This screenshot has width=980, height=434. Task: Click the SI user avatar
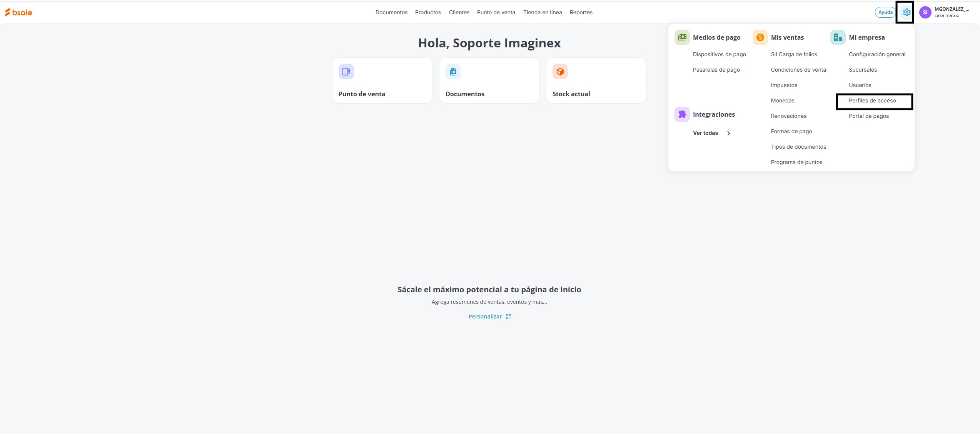point(925,12)
